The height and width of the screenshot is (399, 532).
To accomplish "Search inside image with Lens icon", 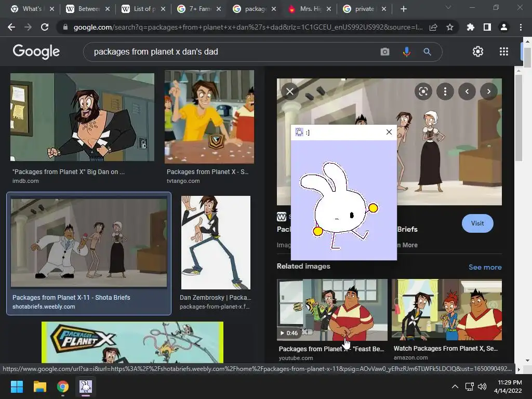I will (x=423, y=91).
